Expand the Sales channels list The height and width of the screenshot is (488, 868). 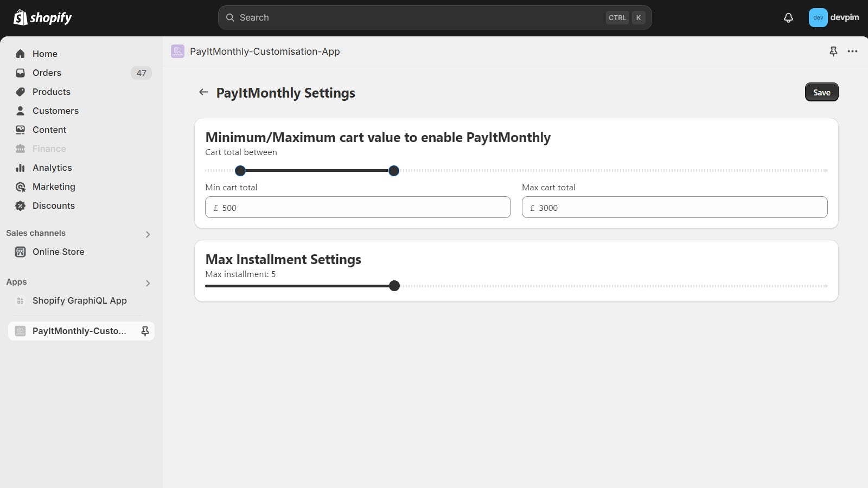pos(147,234)
